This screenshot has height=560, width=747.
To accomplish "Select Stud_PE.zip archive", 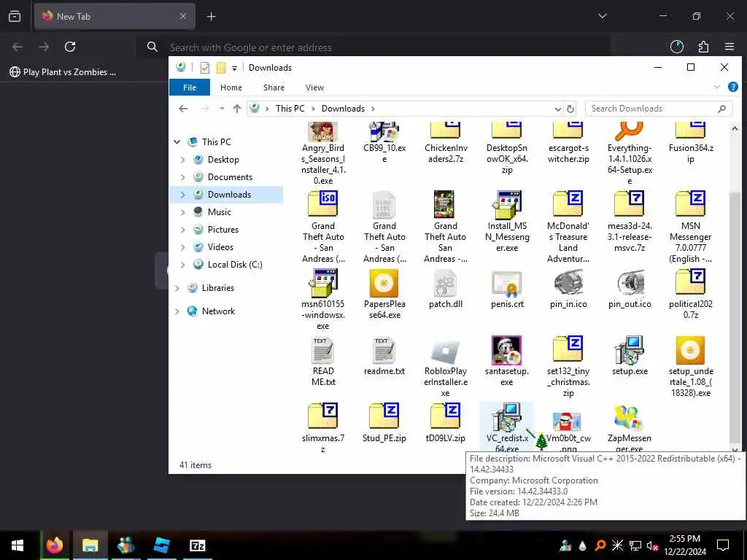I will click(384, 416).
